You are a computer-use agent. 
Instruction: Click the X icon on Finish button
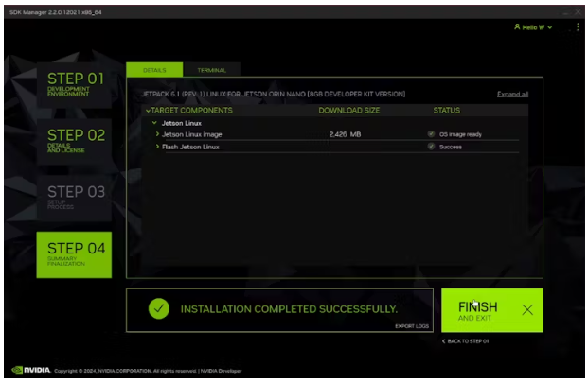pyautogui.click(x=526, y=309)
